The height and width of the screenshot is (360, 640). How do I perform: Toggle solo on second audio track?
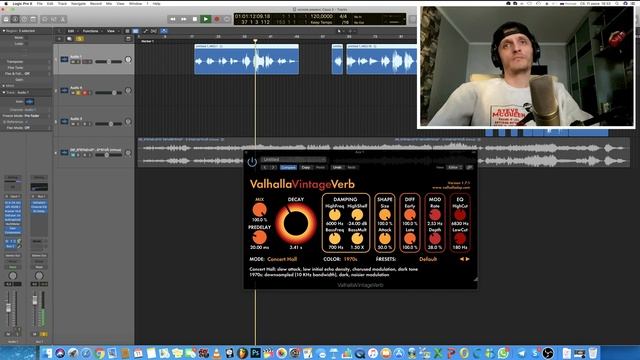point(79,93)
